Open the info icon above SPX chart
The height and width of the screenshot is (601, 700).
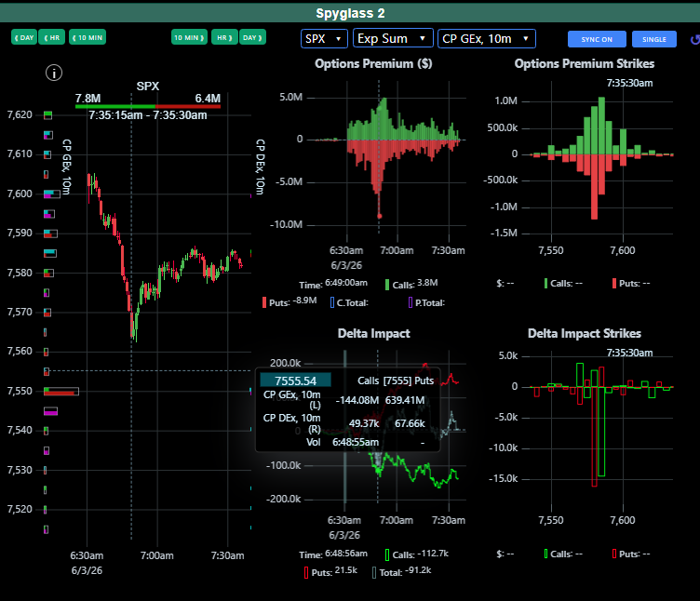[54, 73]
